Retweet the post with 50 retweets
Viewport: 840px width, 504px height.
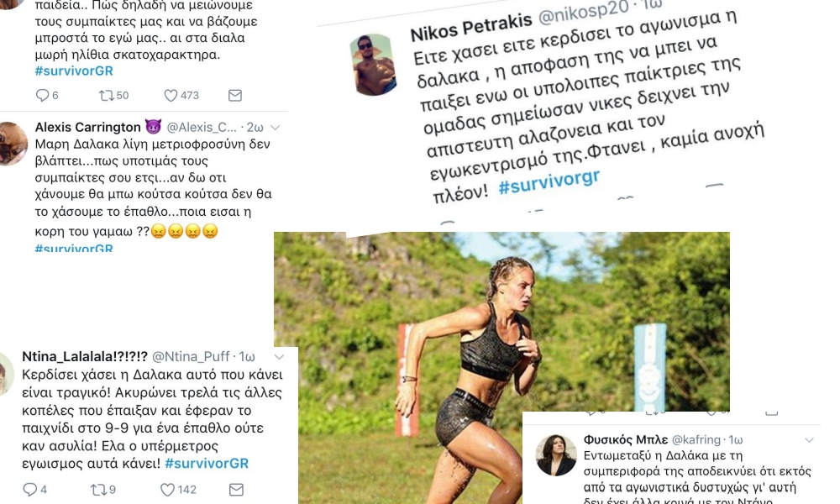106,95
